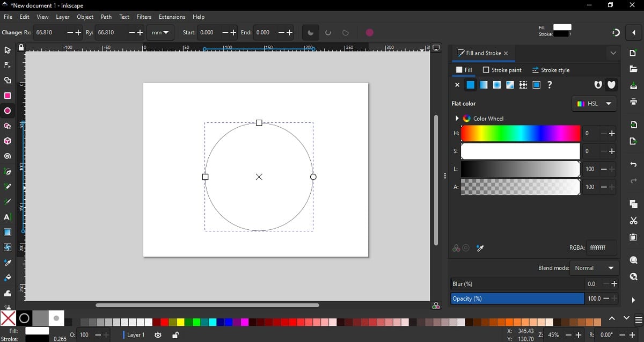Pick color with eyedropper in Fill panel
Screen dimensions: 644x342
point(480,248)
